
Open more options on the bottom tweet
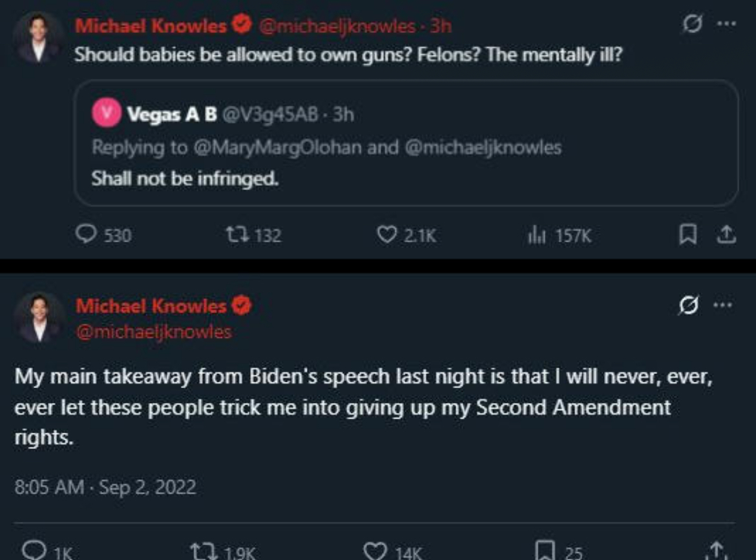point(724,306)
